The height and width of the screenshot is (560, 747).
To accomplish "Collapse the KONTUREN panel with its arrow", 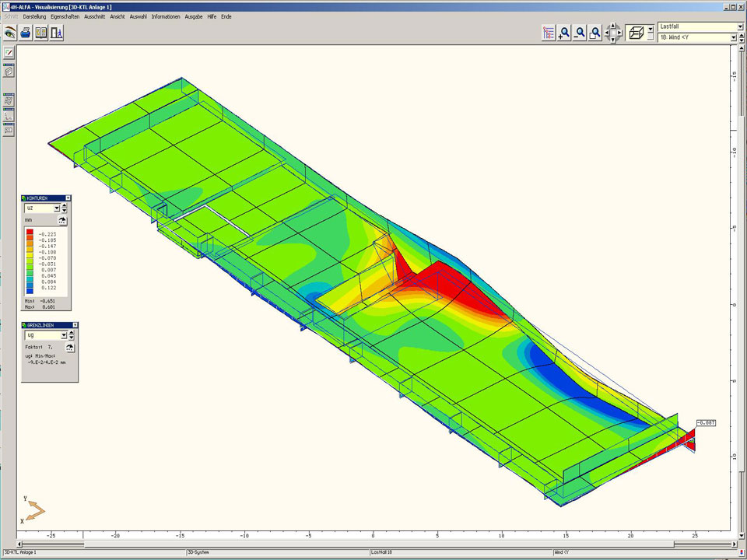I will (x=68, y=198).
